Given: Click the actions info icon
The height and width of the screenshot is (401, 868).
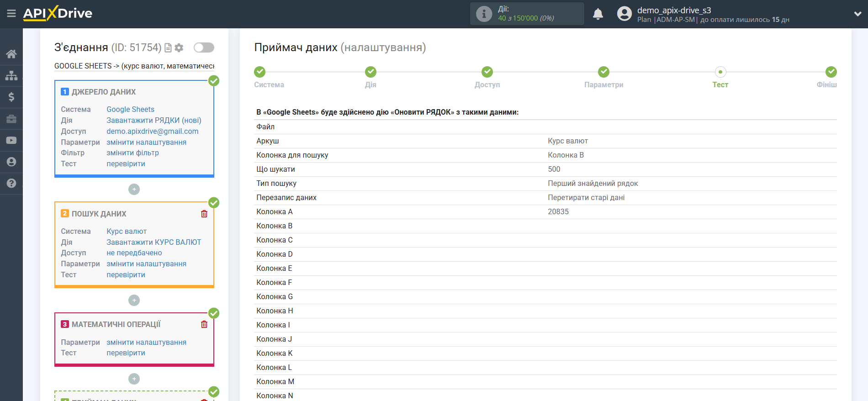Looking at the screenshot, I should click(x=484, y=14).
